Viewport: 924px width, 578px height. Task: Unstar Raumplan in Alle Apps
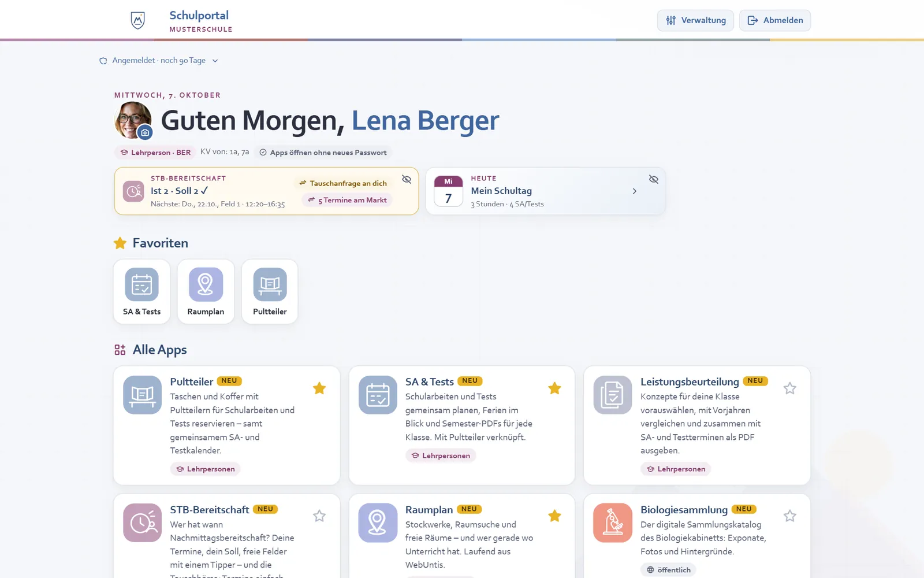554,516
